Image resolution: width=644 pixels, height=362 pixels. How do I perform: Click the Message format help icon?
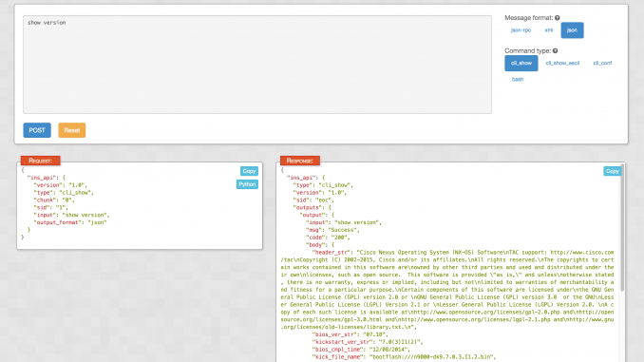tap(558, 18)
